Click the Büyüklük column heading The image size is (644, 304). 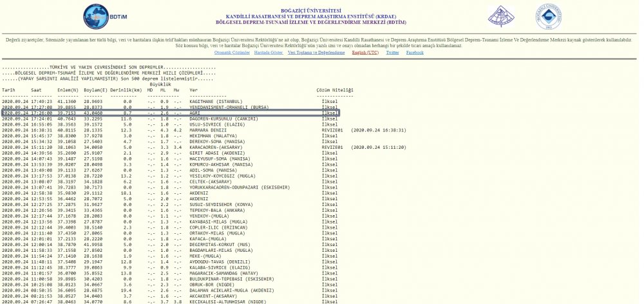(x=160, y=84)
